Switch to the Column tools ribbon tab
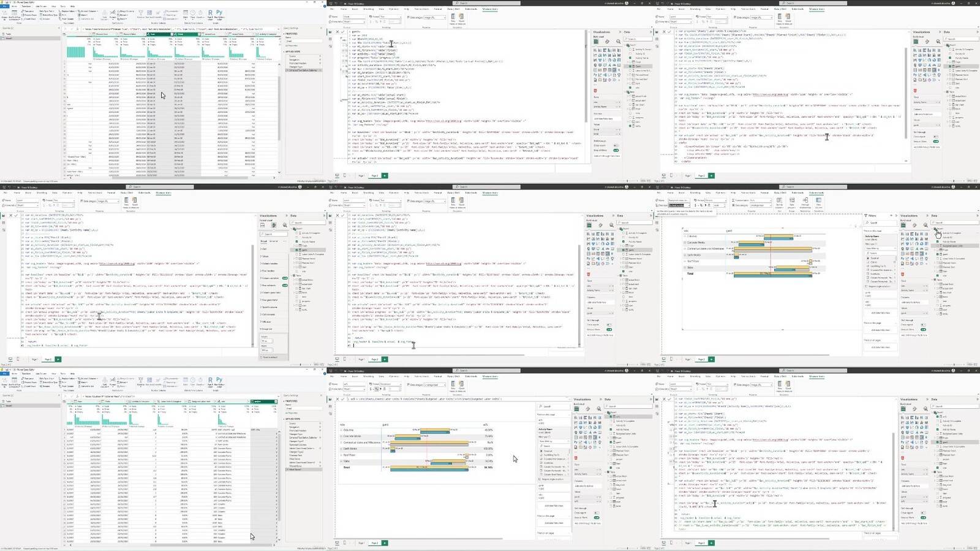 click(x=816, y=192)
